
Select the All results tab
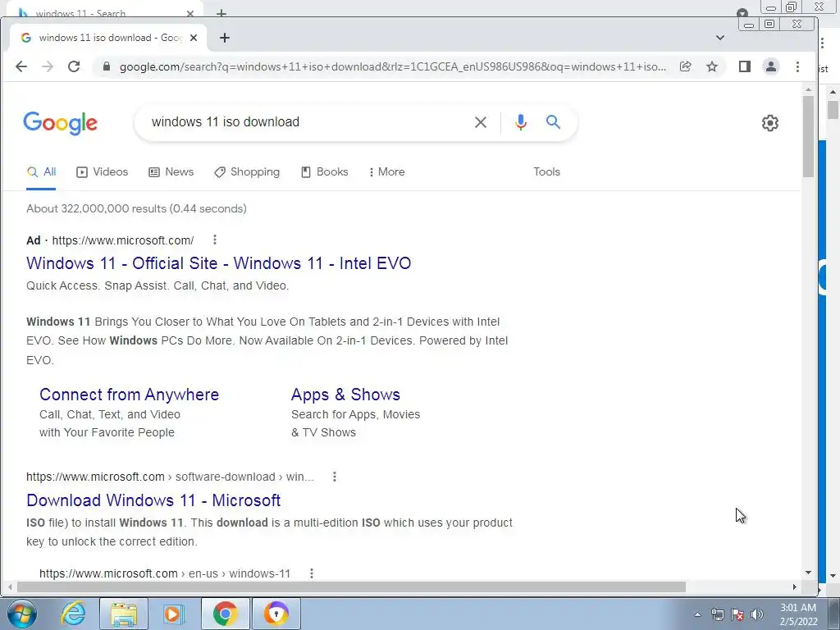[x=41, y=172]
